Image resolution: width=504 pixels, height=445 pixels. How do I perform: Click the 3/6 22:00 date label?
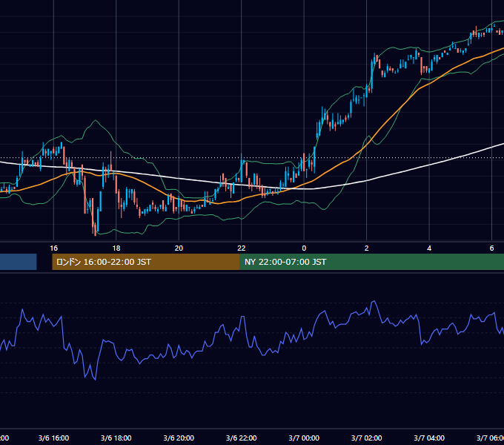(x=242, y=438)
